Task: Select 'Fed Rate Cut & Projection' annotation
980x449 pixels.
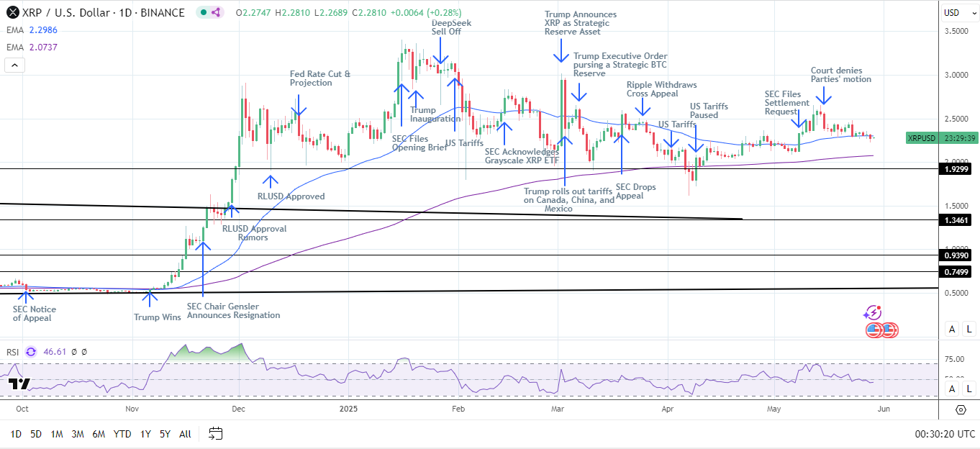Action: (320, 78)
